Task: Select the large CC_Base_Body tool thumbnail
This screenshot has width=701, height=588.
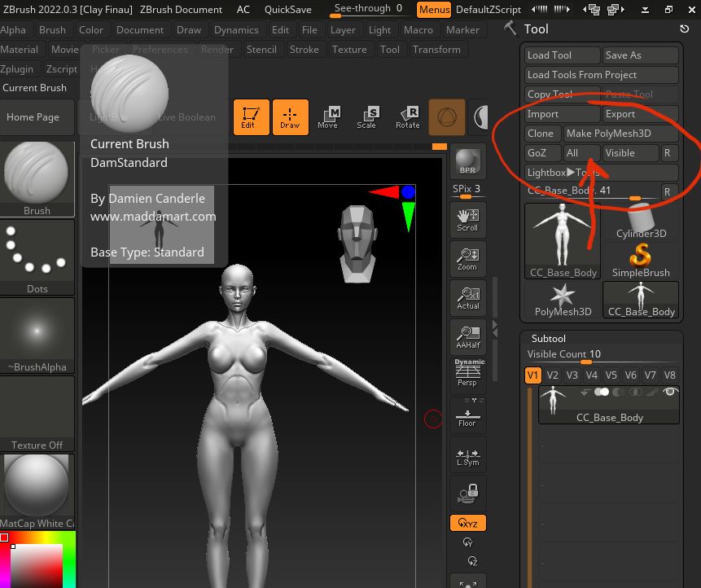Action: pos(563,241)
